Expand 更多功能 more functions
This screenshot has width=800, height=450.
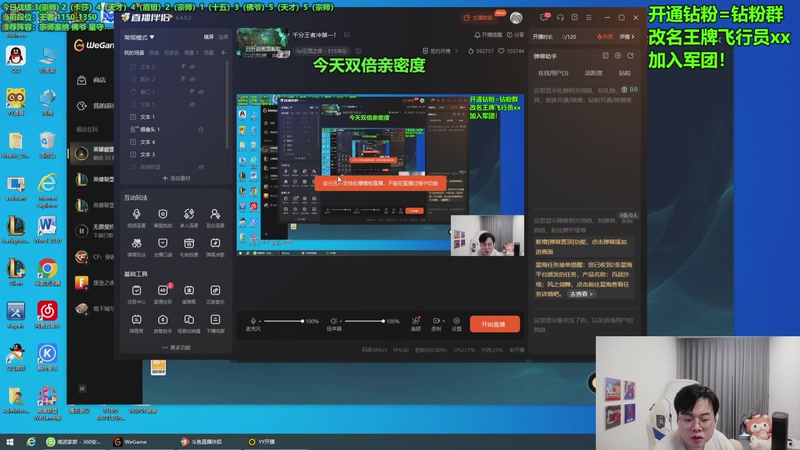pos(176,347)
